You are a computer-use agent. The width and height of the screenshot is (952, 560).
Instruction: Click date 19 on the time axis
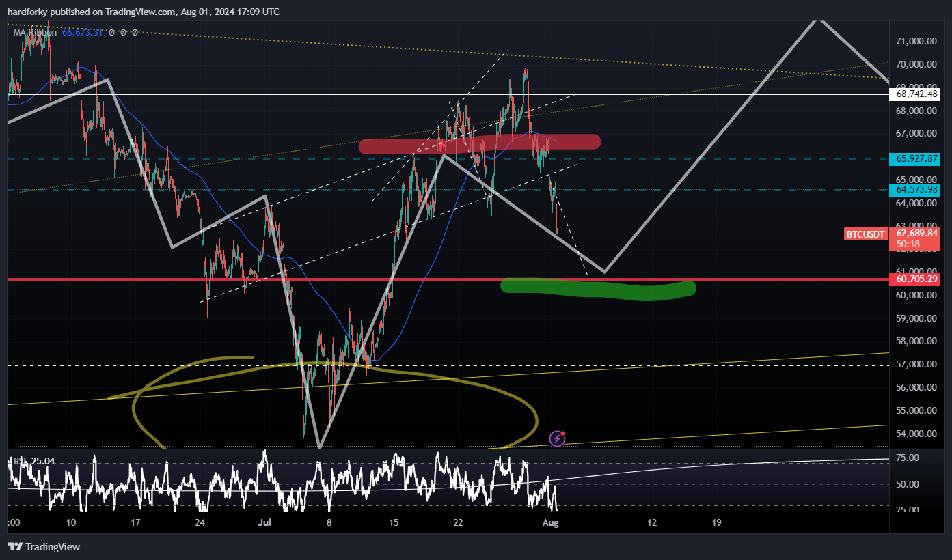tap(716, 522)
